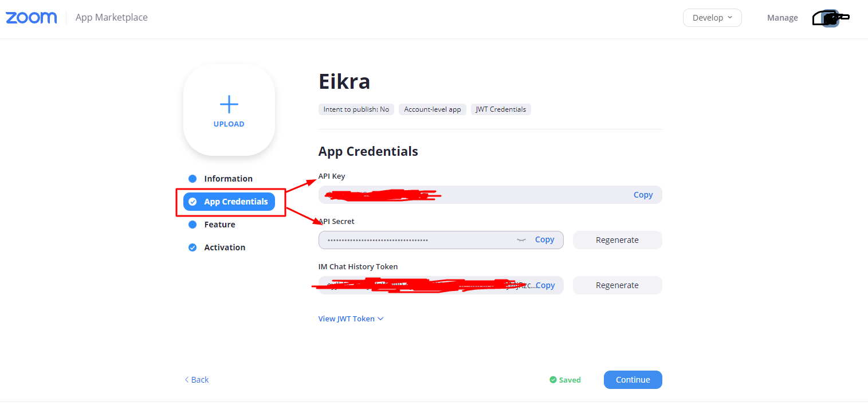Reveal API Secret with eye icon
The height and width of the screenshot is (413, 868).
pyautogui.click(x=521, y=240)
